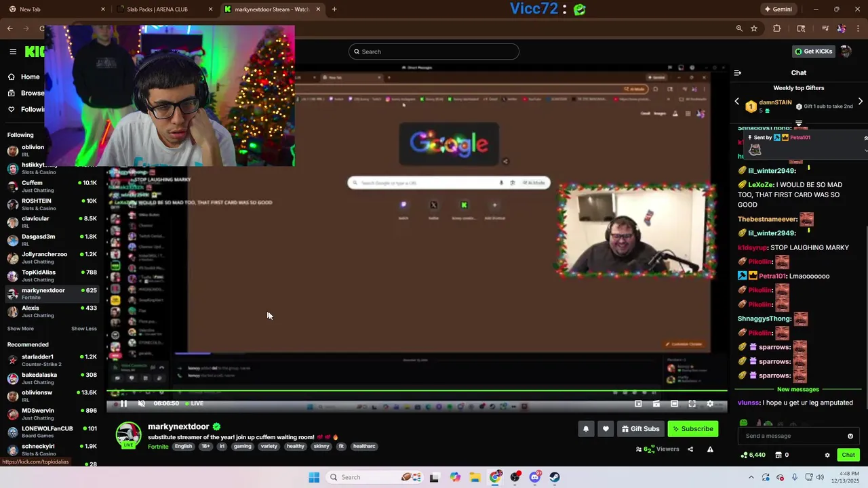Subscribe to markynextdoor channel

692,429
